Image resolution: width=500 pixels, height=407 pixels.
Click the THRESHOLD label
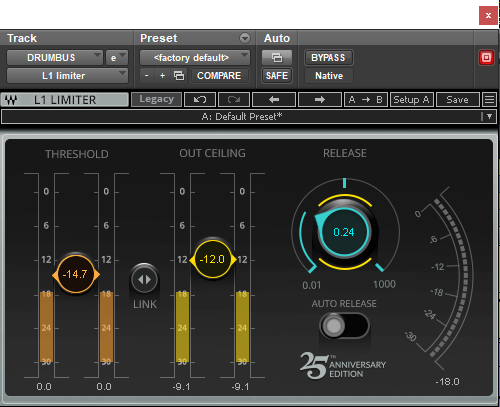(x=77, y=154)
